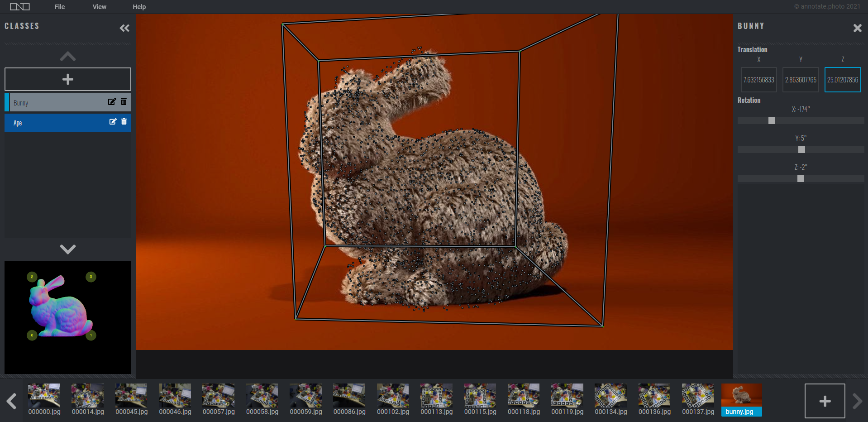The height and width of the screenshot is (422, 868).
Task: Open image 000134.jpg
Action: tap(611, 400)
